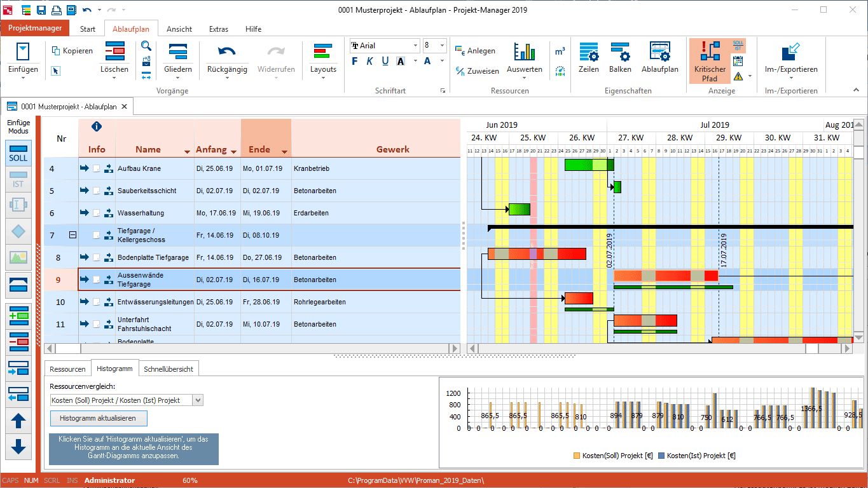The height and width of the screenshot is (488, 868).
Task: Toggle the IST insert mode
Action: 18,179
